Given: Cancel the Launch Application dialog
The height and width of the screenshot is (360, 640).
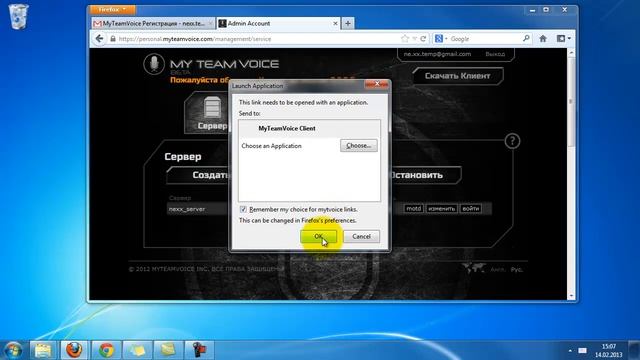Looking at the screenshot, I should [361, 236].
